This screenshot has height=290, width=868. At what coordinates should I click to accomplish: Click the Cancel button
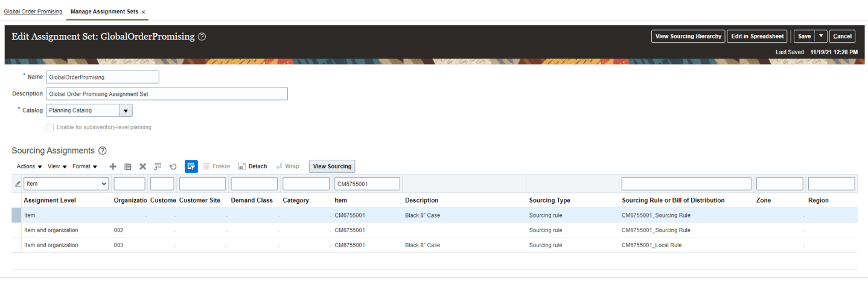click(842, 36)
